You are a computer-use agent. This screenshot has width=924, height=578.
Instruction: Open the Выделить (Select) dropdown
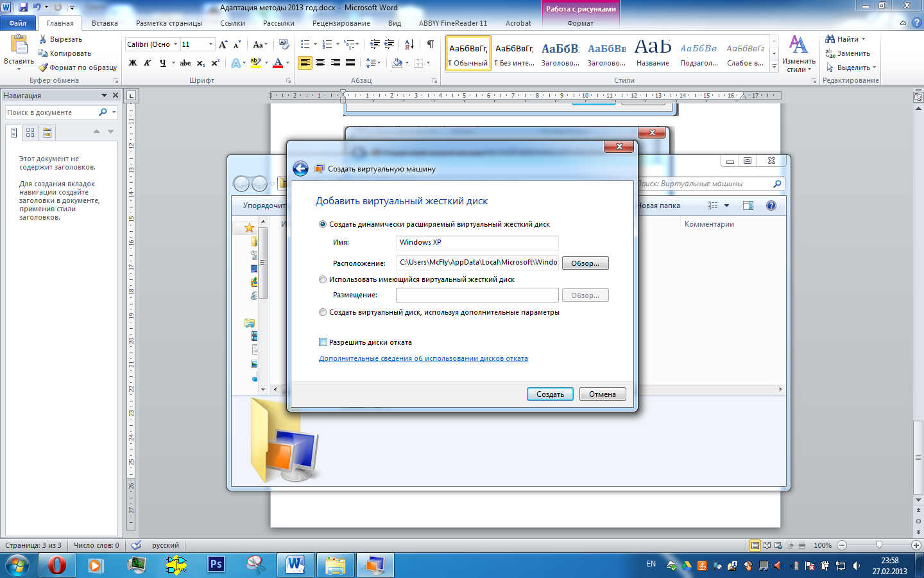[x=851, y=67]
